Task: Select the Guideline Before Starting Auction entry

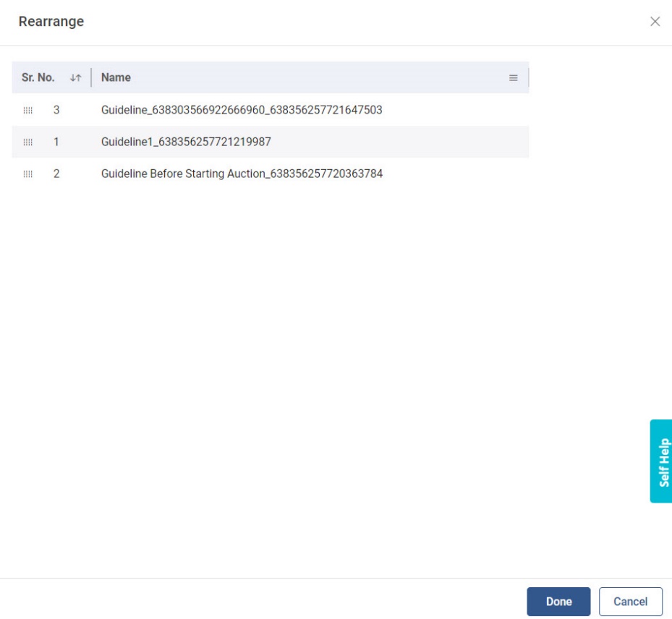Action: 242,174
